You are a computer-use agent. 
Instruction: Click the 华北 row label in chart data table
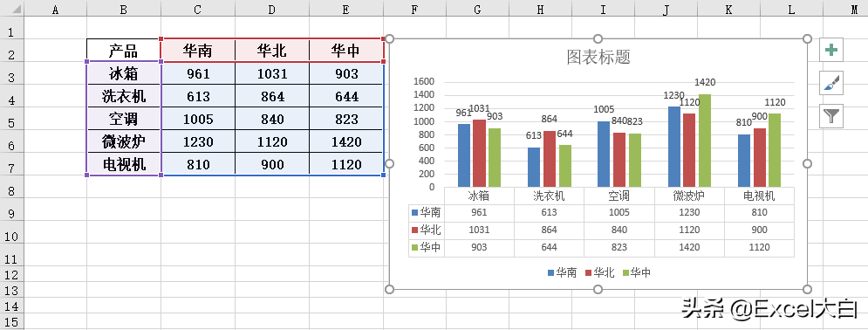(x=426, y=230)
